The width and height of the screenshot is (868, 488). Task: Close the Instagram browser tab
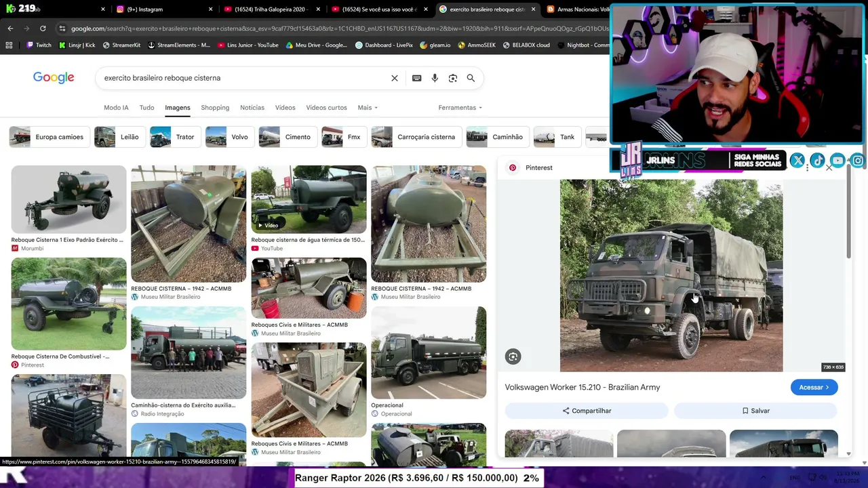pyautogui.click(x=210, y=9)
